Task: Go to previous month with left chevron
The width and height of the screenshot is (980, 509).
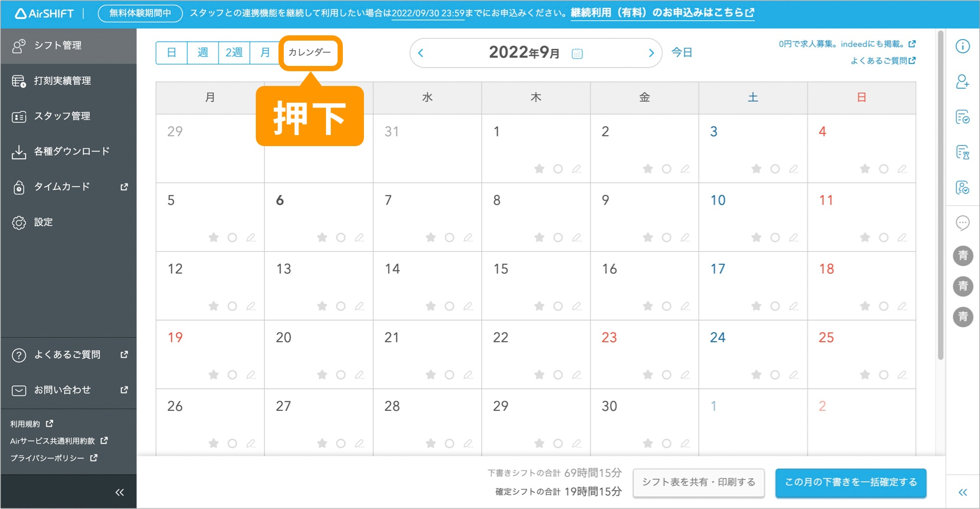Action: 421,53
